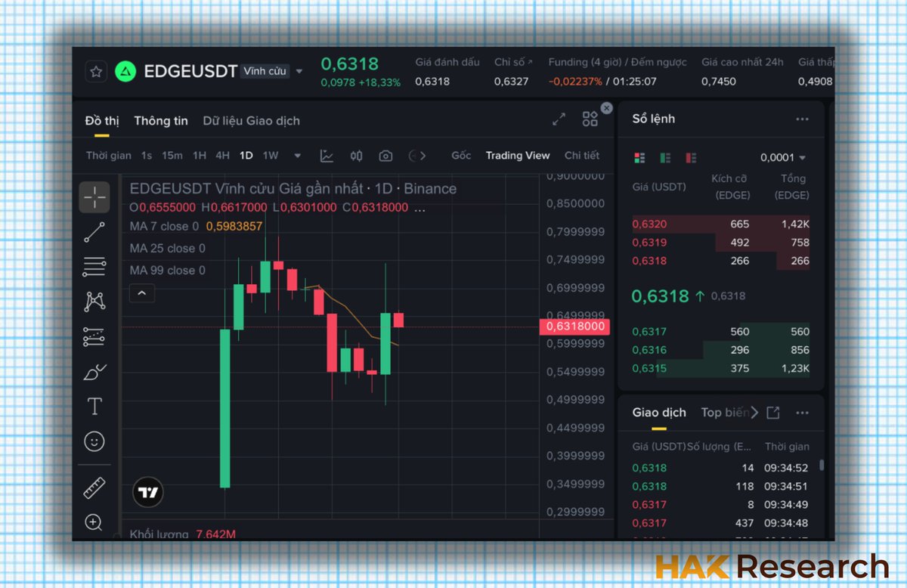Image resolution: width=907 pixels, height=588 pixels.
Task: Close the chart panel with the X button
Action: (606, 108)
